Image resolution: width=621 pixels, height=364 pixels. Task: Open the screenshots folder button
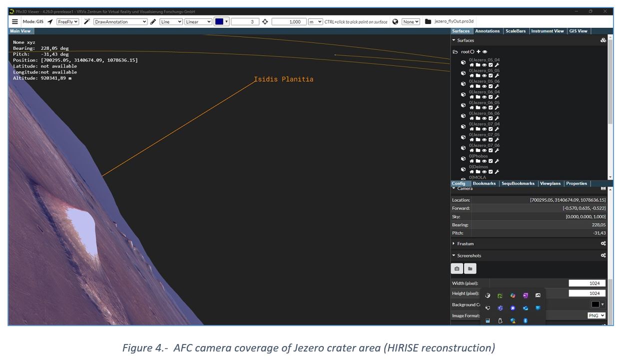point(470,269)
